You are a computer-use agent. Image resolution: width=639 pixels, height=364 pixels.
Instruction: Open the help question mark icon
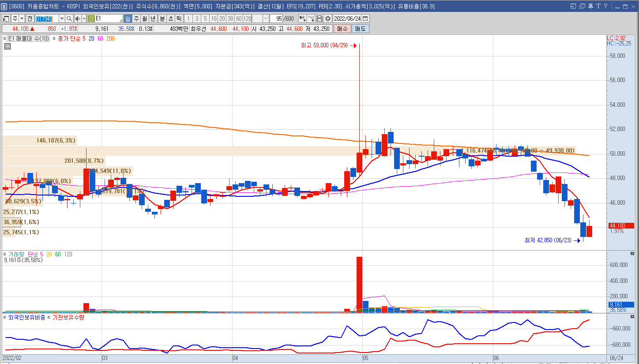pyautogui.click(x=605, y=6)
